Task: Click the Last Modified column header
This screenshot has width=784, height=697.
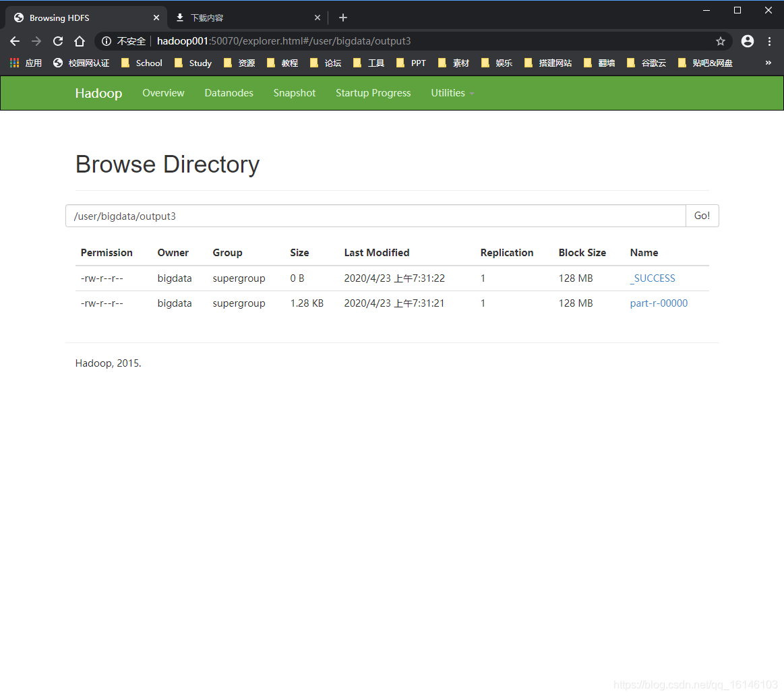Action: 377,253
